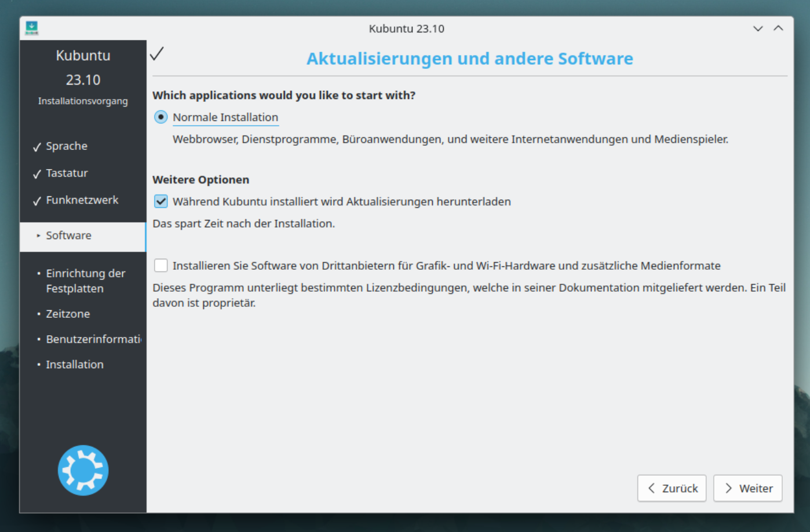Uncheck the download updates during installation checkbox

pyautogui.click(x=160, y=201)
